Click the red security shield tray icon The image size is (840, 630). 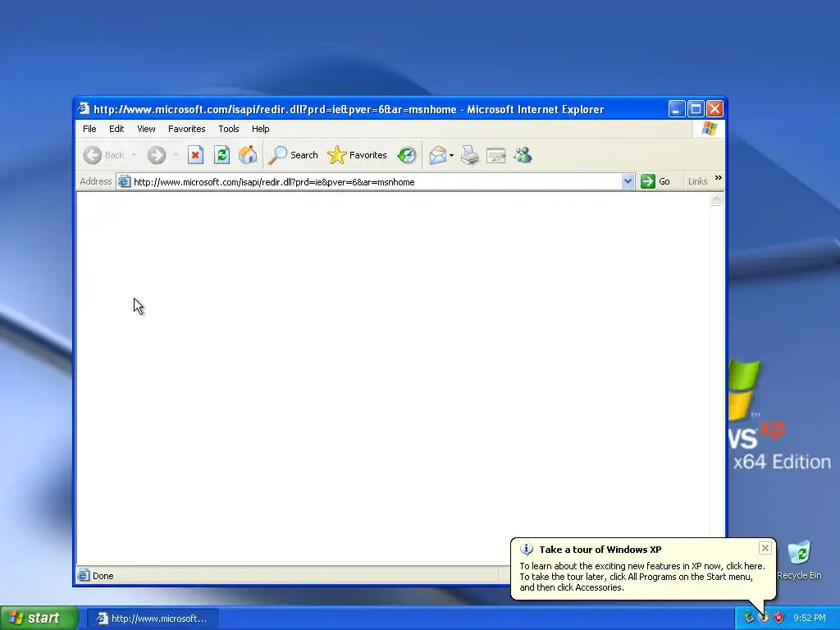pos(779,618)
